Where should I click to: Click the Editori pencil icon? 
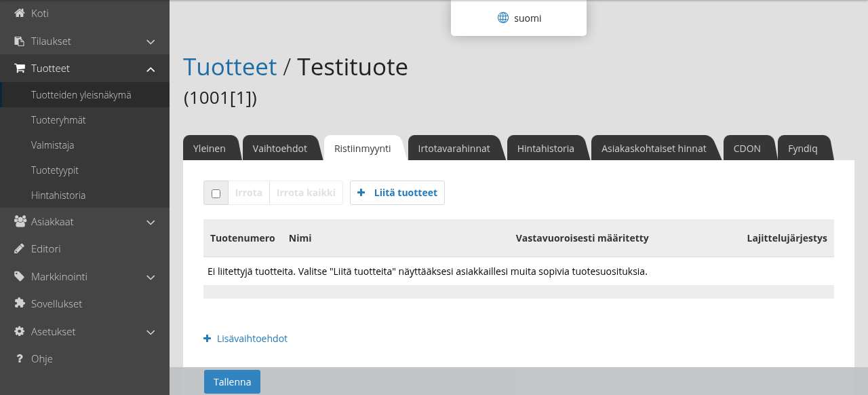point(19,248)
